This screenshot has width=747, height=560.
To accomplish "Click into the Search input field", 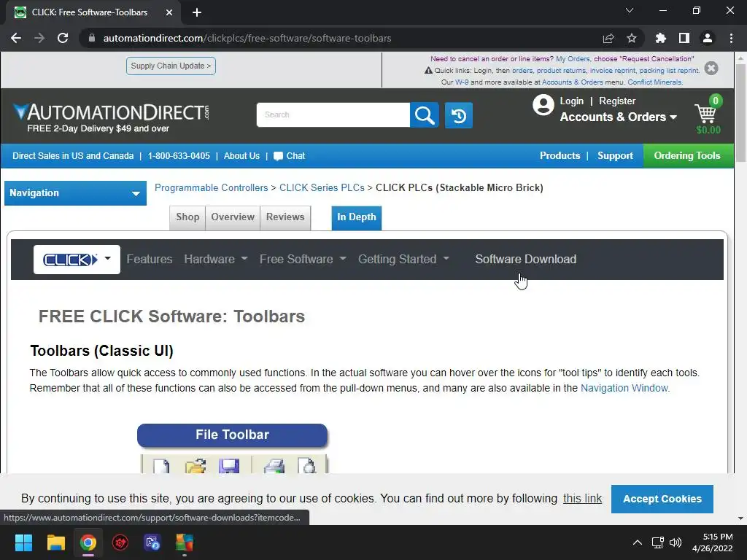I will coord(333,114).
